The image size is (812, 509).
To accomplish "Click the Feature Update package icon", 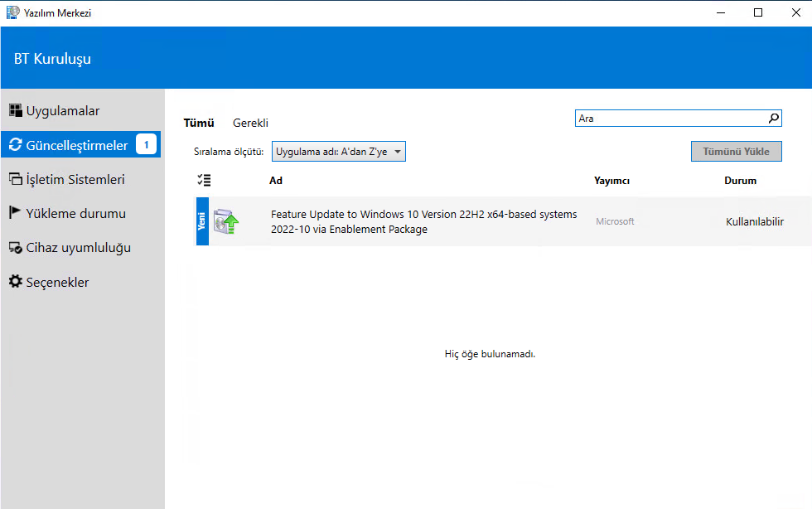I will pyautogui.click(x=225, y=222).
